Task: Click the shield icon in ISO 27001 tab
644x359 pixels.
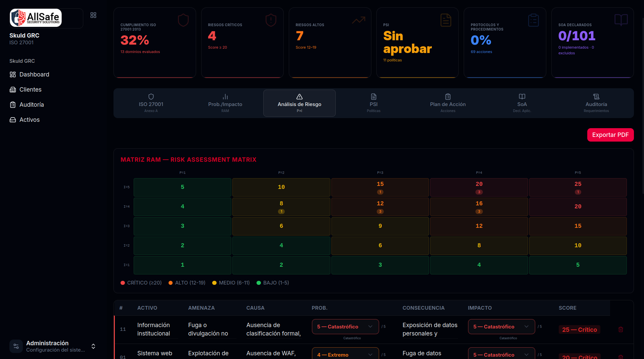Action: 151,97
